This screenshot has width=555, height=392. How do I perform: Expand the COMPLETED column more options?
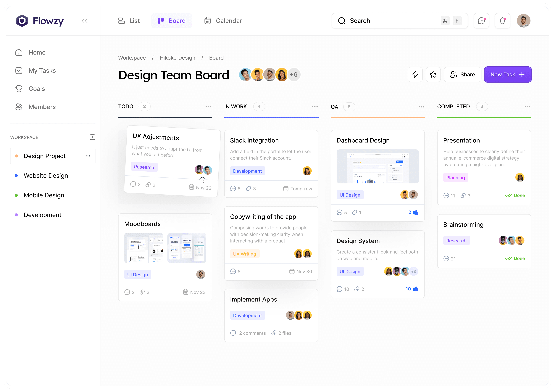click(x=527, y=106)
